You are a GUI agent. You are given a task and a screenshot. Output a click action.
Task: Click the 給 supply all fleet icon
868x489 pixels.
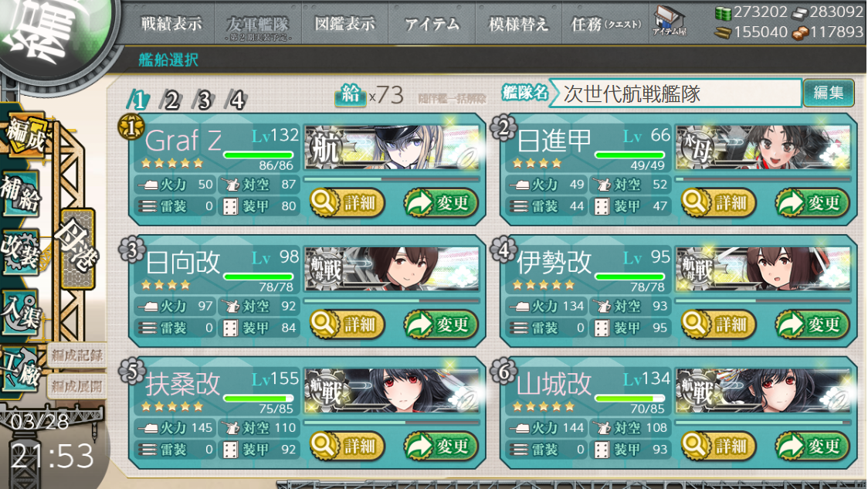[349, 95]
